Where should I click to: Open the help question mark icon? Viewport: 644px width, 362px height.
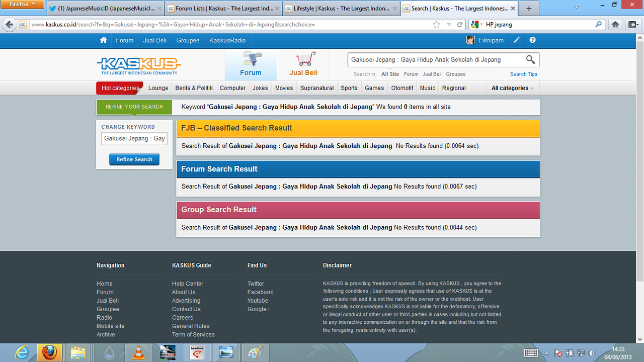pyautogui.click(x=532, y=40)
